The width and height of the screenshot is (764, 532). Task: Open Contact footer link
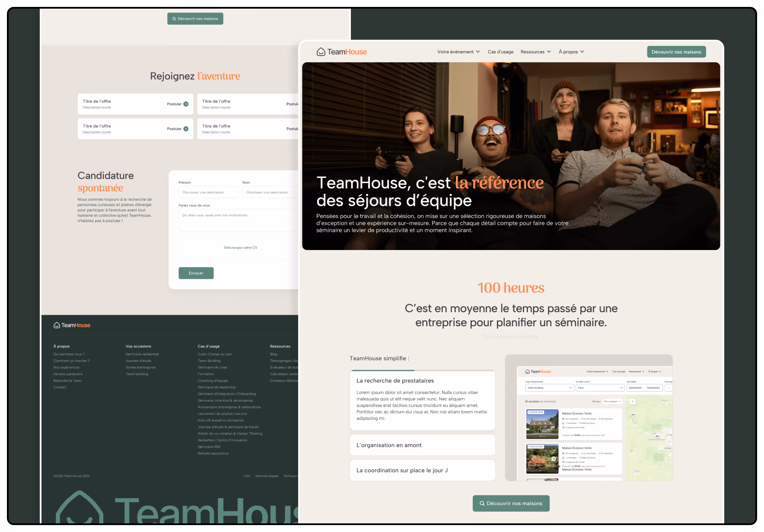(60, 387)
